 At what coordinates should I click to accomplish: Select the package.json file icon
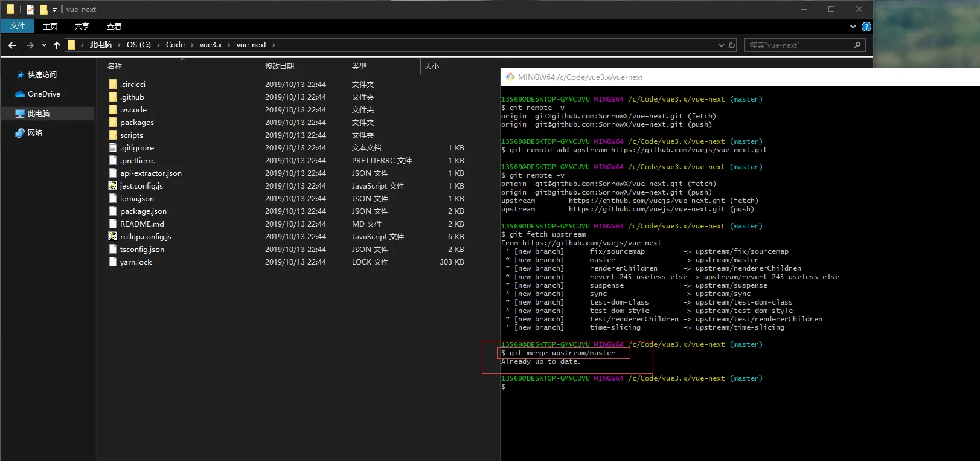(x=113, y=211)
